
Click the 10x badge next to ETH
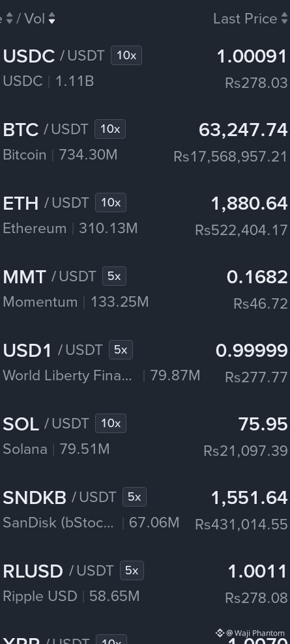click(111, 203)
